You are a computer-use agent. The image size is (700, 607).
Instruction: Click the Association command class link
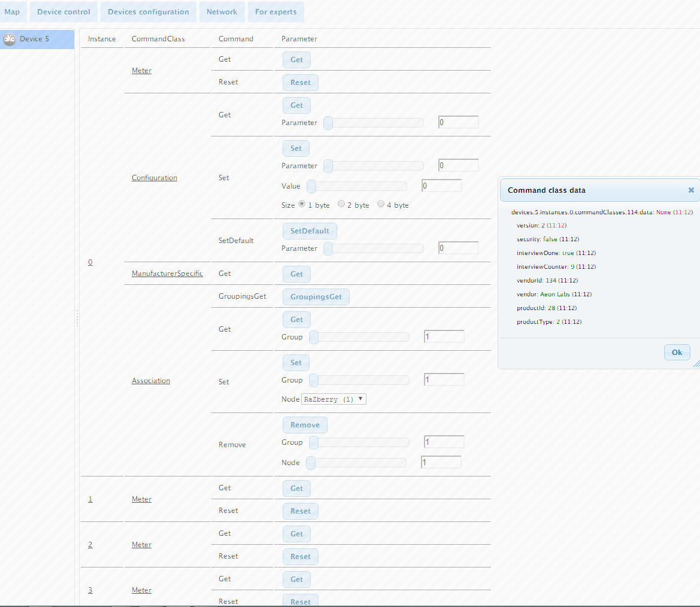click(x=151, y=381)
